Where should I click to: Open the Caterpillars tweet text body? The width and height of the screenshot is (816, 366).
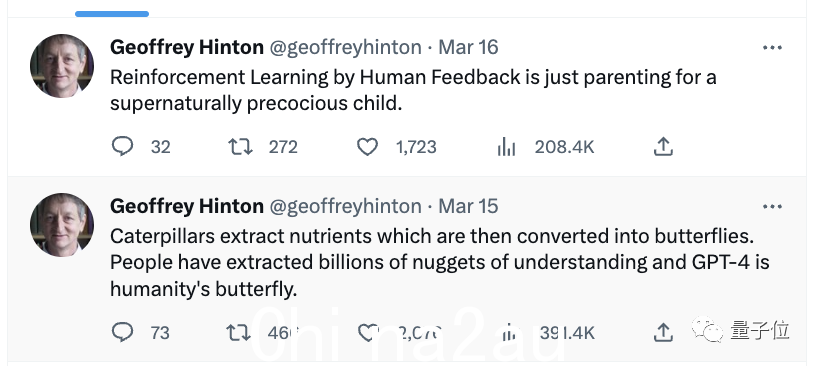(440, 262)
